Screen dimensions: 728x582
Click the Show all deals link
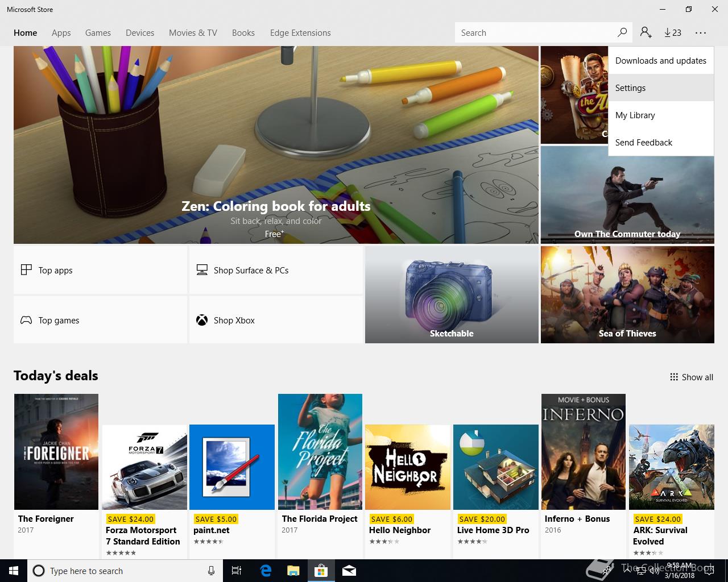click(692, 377)
